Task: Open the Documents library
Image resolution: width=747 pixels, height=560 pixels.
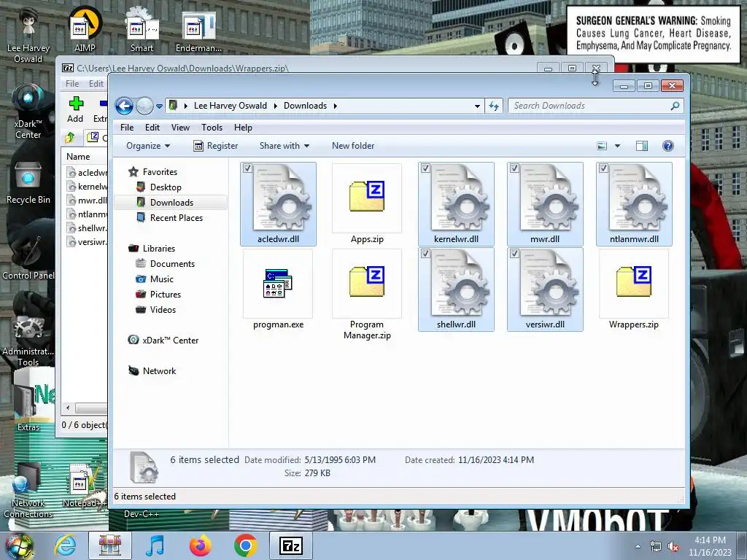Action: [172, 264]
